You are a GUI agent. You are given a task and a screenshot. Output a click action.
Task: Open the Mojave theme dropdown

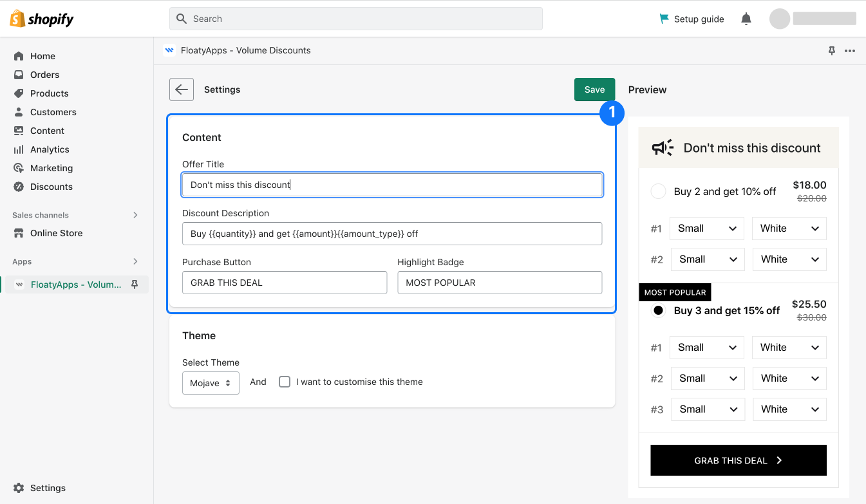click(x=211, y=382)
